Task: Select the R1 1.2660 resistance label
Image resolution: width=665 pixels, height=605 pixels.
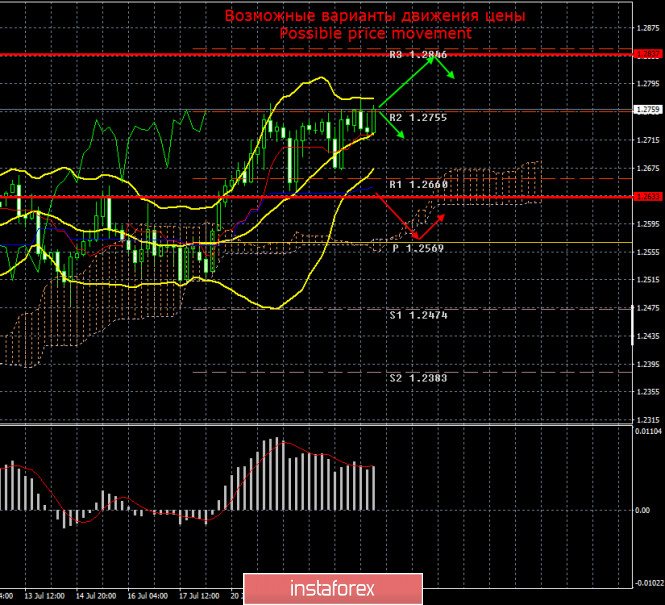Action: [x=418, y=185]
